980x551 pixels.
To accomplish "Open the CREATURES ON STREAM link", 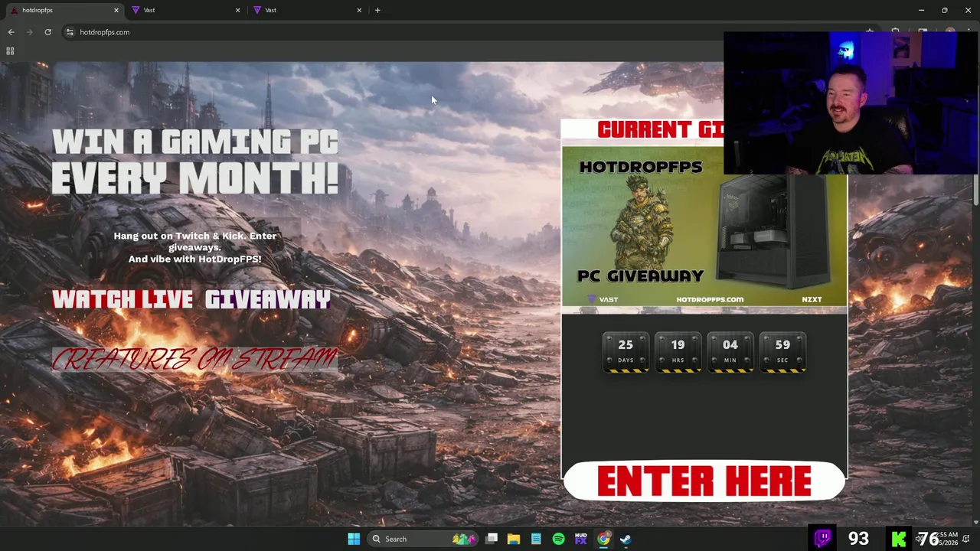I will pyautogui.click(x=194, y=359).
